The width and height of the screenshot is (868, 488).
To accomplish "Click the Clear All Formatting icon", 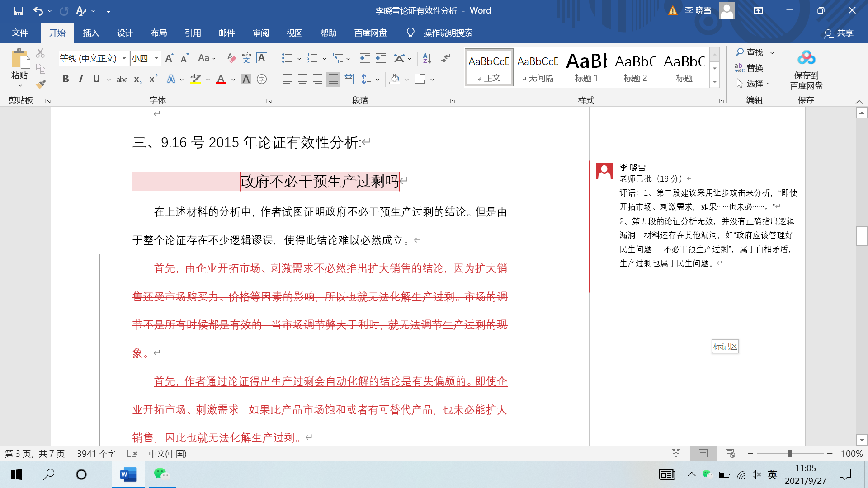I will click(x=231, y=58).
